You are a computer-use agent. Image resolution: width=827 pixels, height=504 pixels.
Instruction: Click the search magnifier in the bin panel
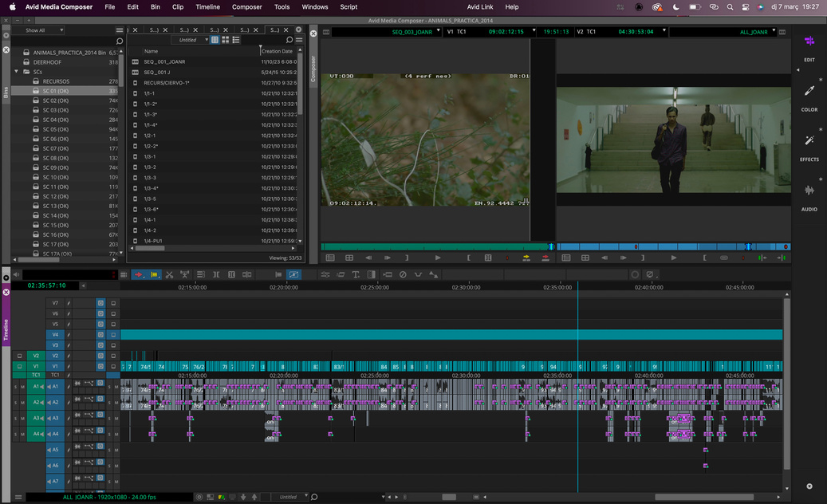[x=289, y=40]
